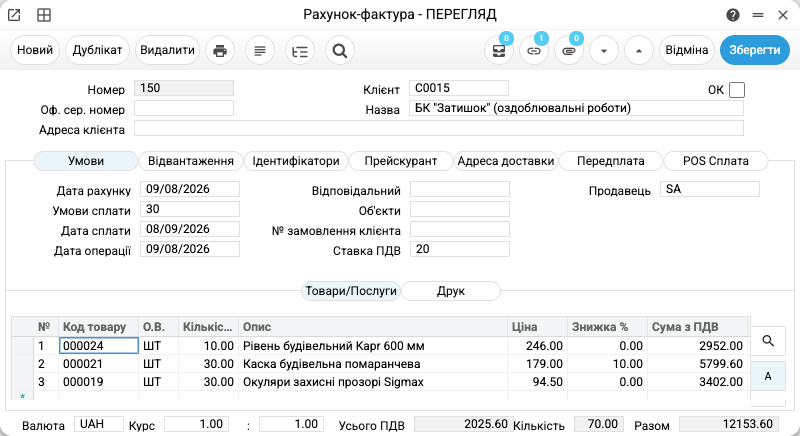Toggle the OK checkbox

point(737,90)
